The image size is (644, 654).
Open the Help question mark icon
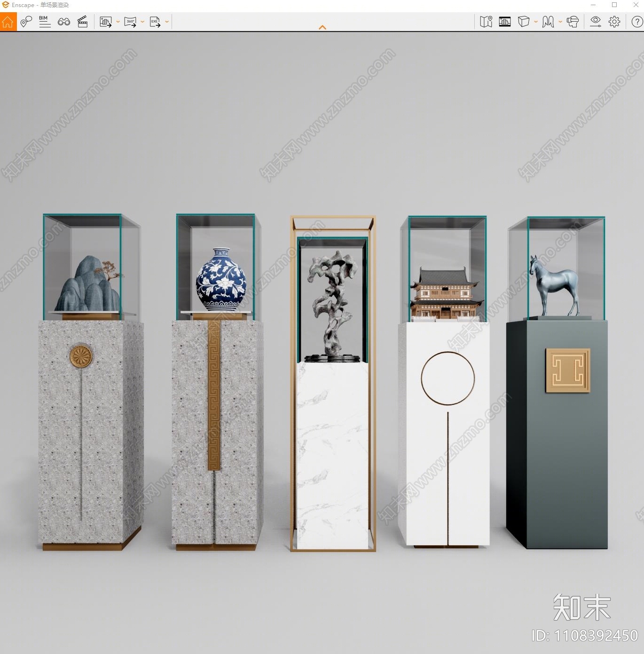tap(637, 22)
